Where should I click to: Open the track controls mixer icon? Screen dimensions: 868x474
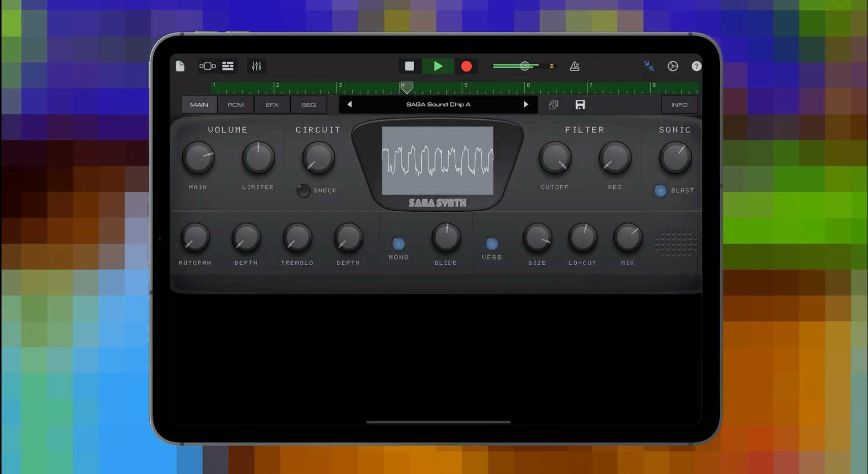[256, 66]
